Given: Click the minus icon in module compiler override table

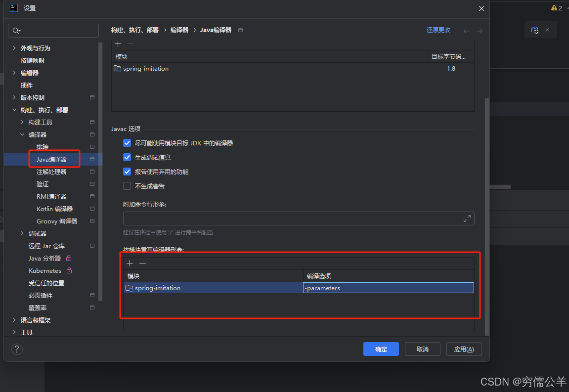Looking at the screenshot, I should click(142, 263).
